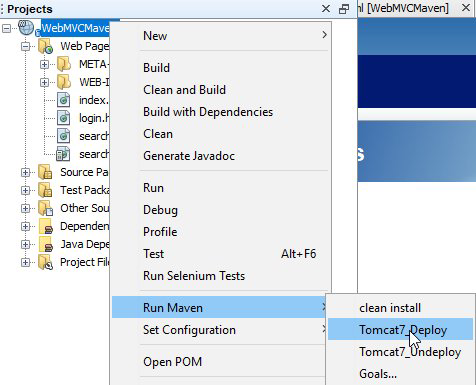Image resolution: width=476 pixels, height=385 pixels.
Task: Expand the Project Files node
Action: (x=25, y=263)
